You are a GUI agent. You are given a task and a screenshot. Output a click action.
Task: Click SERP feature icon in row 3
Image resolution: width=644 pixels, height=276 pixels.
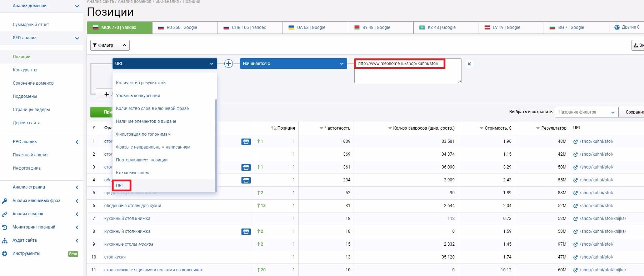246,167
